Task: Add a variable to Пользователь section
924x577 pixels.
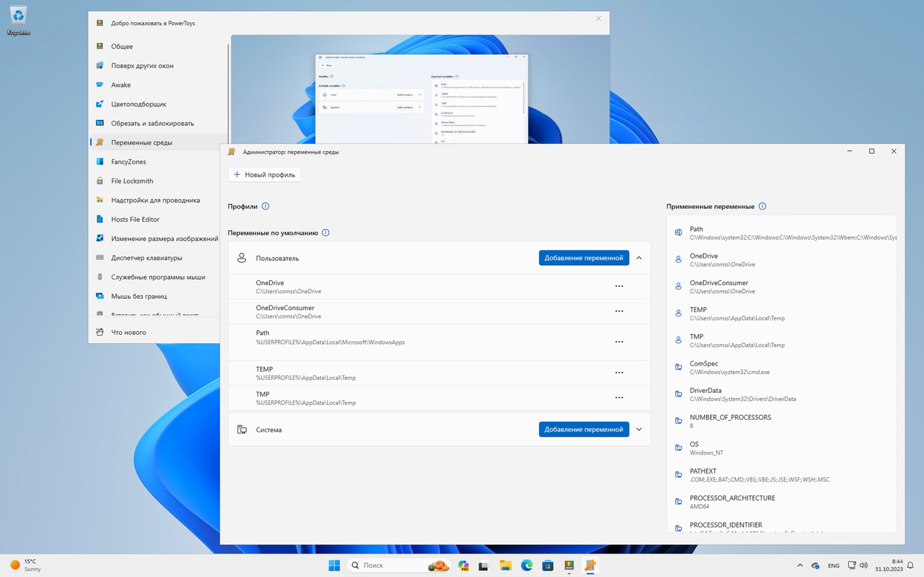Action: pyautogui.click(x=584, y=258)
